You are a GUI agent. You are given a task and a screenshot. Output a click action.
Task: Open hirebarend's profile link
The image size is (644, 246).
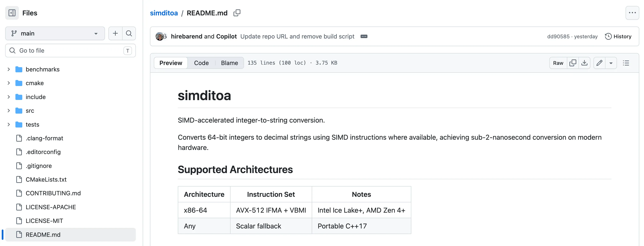pos(187,36)
